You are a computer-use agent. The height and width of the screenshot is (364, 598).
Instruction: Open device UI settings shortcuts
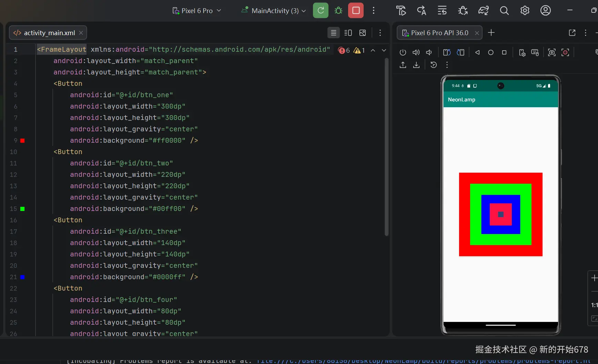pyautogui.click(x=522, y=52)
